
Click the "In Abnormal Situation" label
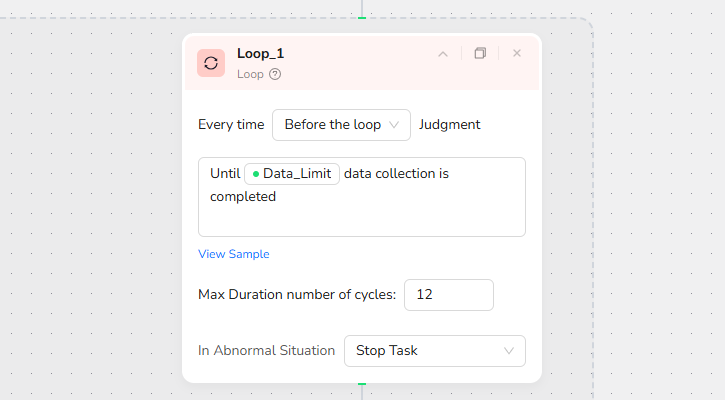click(x=266, y=351)
